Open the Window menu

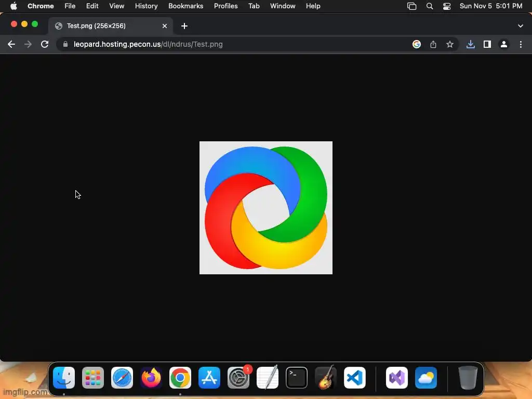point(283,6)
